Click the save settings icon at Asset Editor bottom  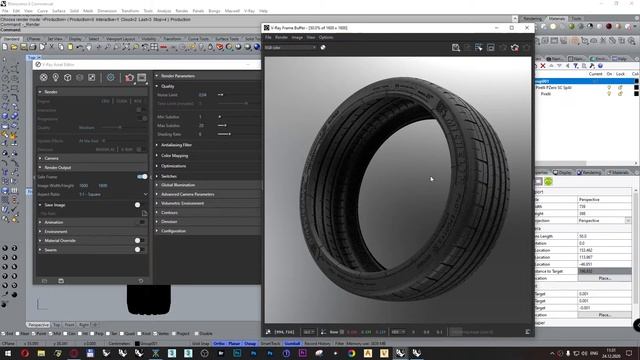tap(61, 281)
